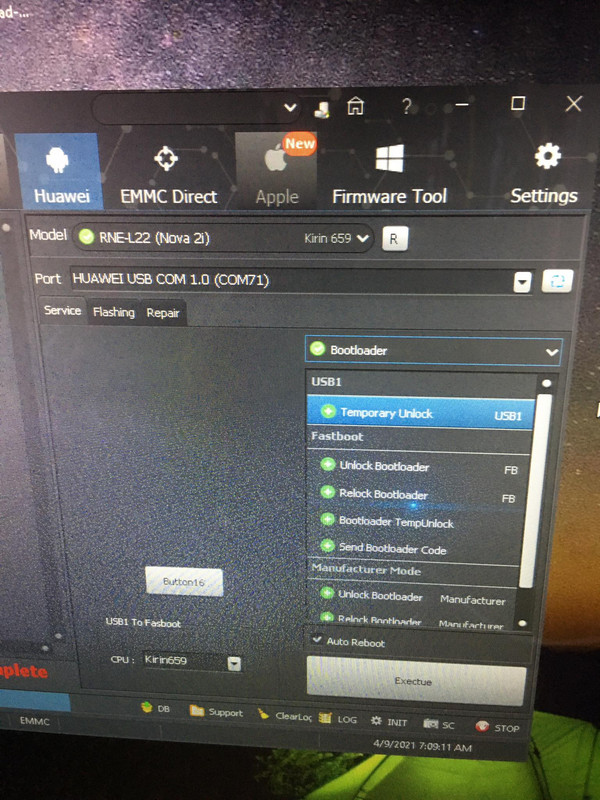Screen dimensions: 600x800
Task: Select Bootloader TempUnlock entry
Action: pyautogui.click(x=417, y=522)
